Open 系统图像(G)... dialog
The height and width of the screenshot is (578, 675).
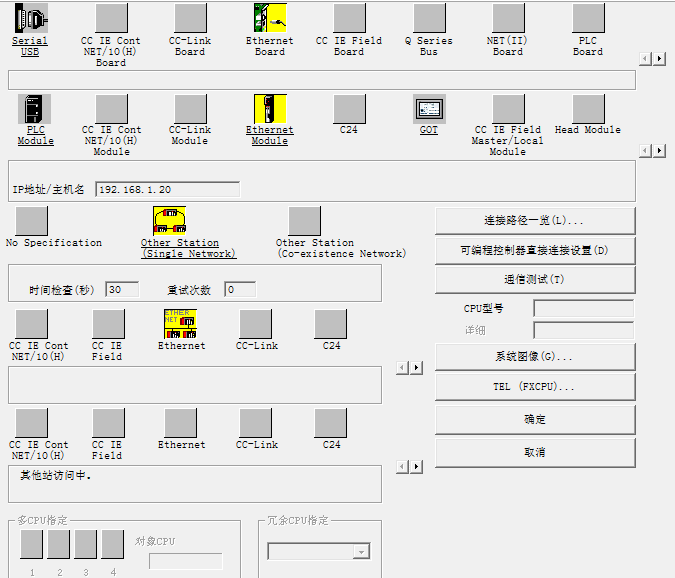tap(535, 357)
